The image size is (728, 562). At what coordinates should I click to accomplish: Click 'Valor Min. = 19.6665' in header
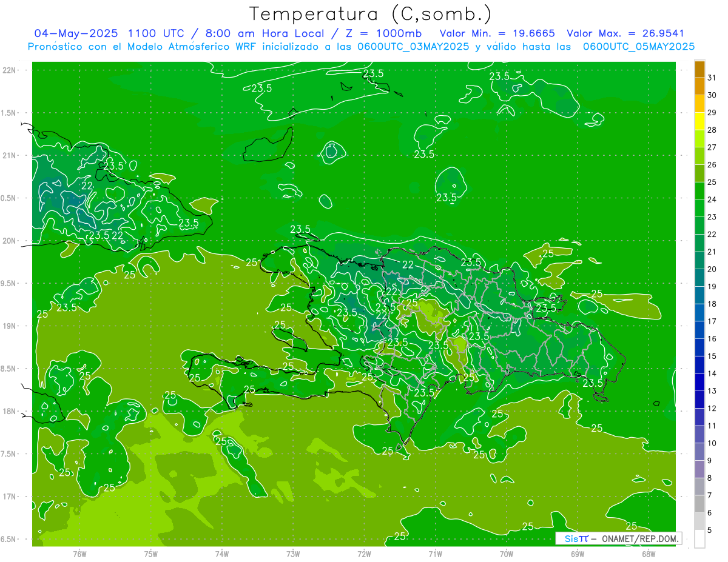pyautogui.click(x=497, y=33)
